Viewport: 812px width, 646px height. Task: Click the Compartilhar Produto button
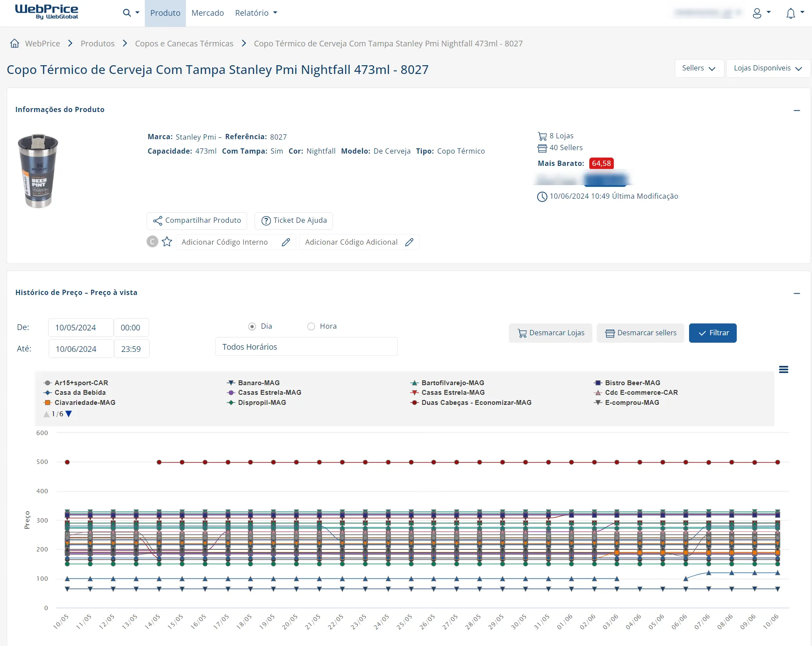(197, 221)
